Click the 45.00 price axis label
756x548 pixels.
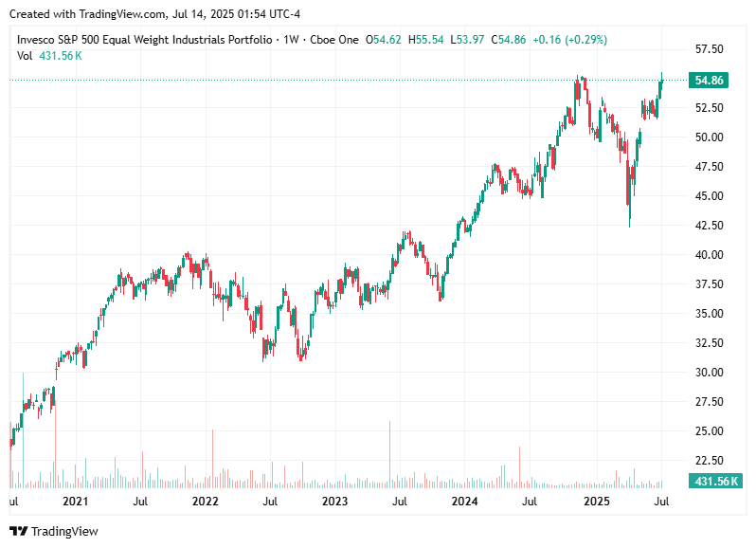coord(710,196)
